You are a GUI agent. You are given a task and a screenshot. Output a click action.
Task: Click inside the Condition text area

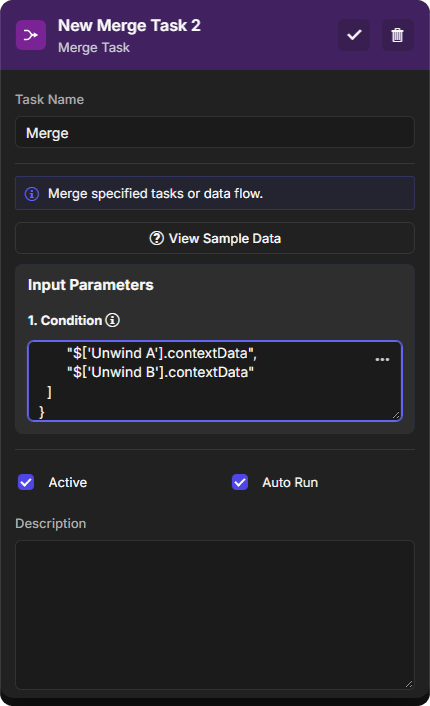[x=215, y=381]
